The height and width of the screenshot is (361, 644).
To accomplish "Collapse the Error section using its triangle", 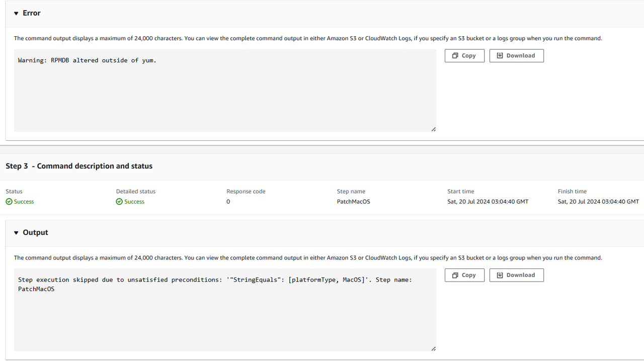I will point(16,14).
